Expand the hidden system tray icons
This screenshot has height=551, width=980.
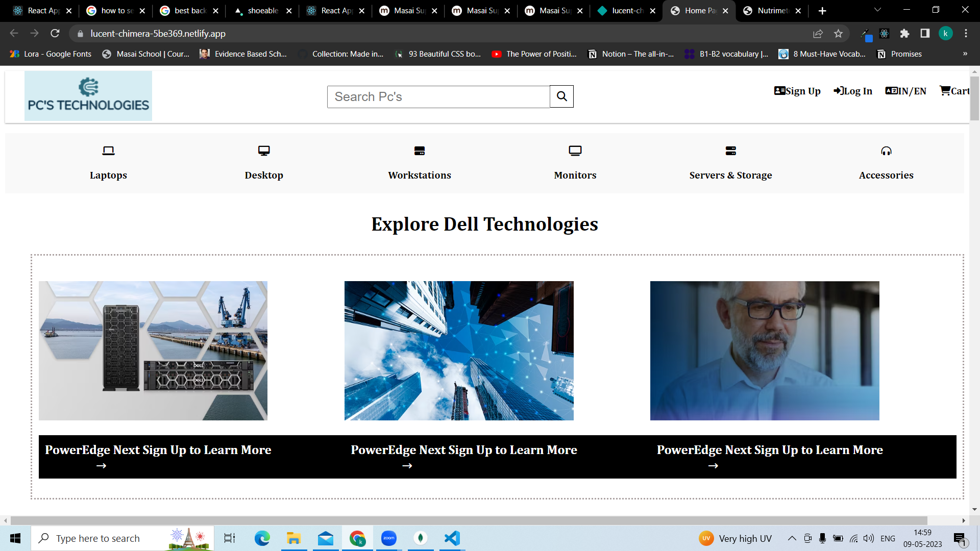coord(792,538)
